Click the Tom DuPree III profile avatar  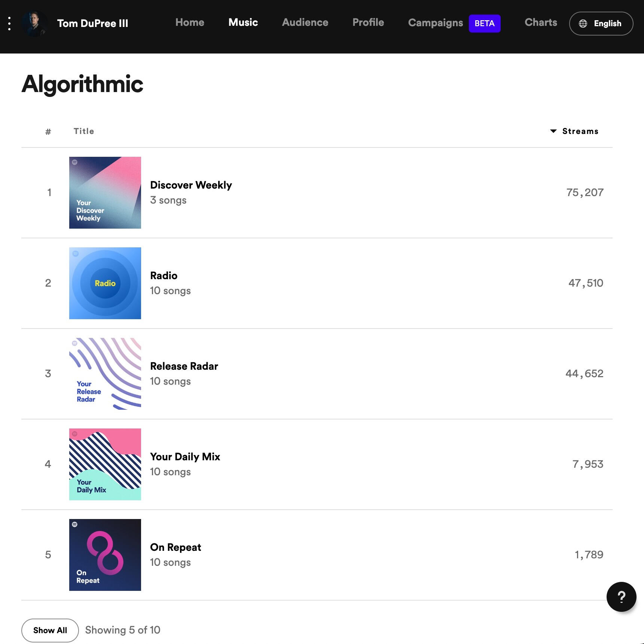[34, 23]
